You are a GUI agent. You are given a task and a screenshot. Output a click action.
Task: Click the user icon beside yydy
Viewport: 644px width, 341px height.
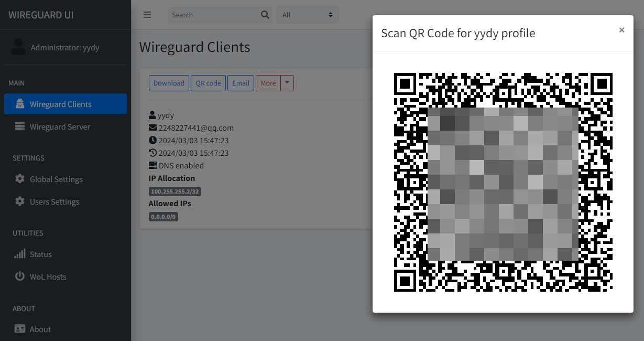tap(152, 115)
